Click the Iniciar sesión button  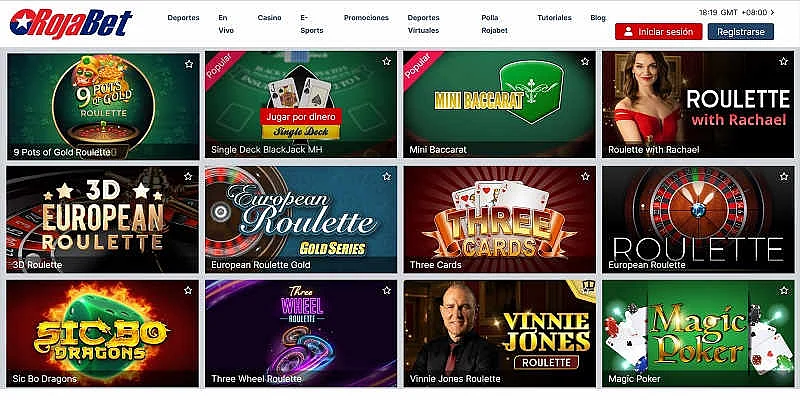[x=658, y=32]
